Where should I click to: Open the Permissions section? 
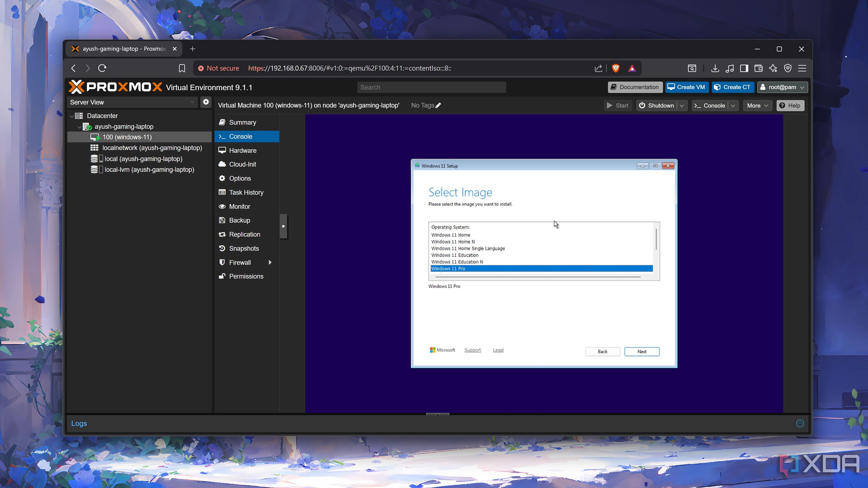click(x=247, y=276)
